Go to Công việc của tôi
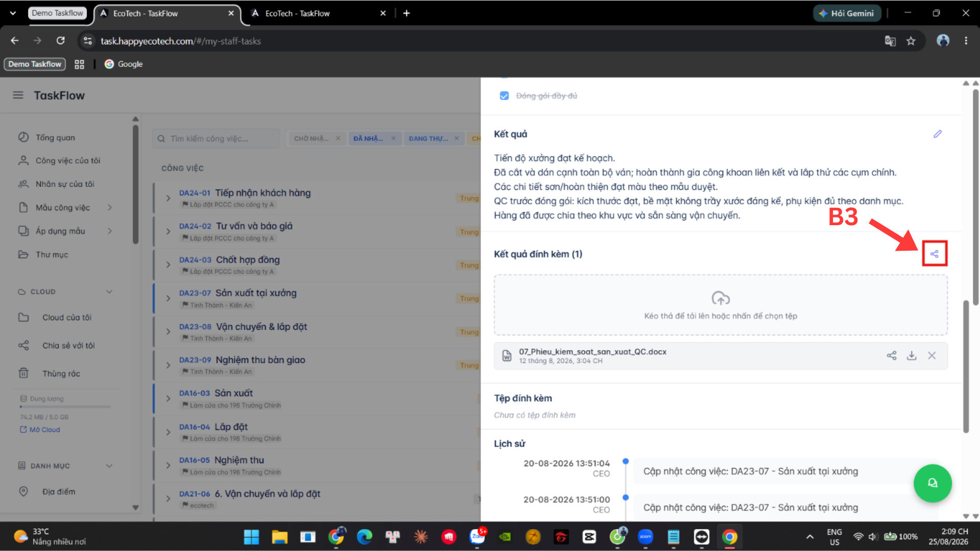 tap(68, 160)
